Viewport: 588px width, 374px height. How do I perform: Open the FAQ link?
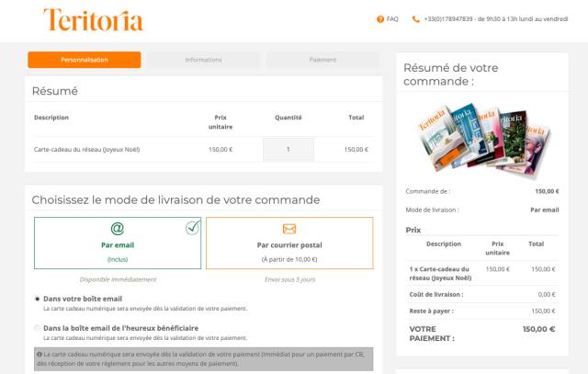[392, 19]
